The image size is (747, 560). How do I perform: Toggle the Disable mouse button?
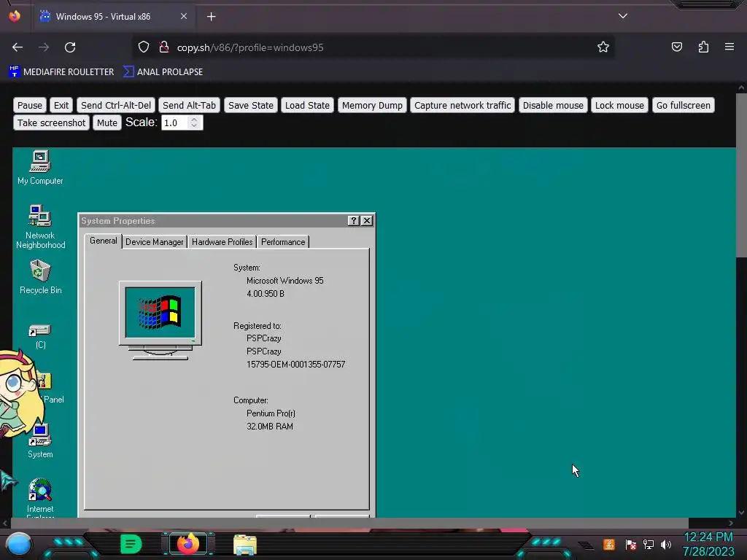pos(553,105)
